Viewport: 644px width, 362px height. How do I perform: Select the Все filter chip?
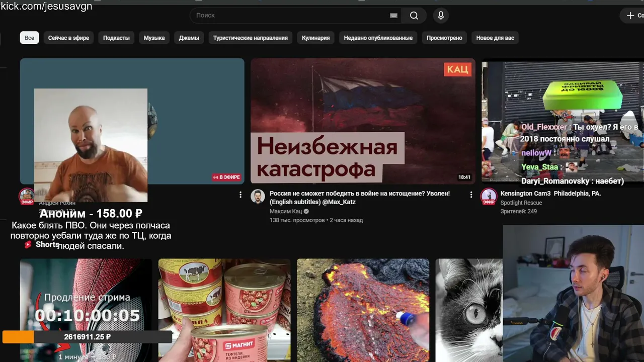pyautogui.click(x=30, y=38)
